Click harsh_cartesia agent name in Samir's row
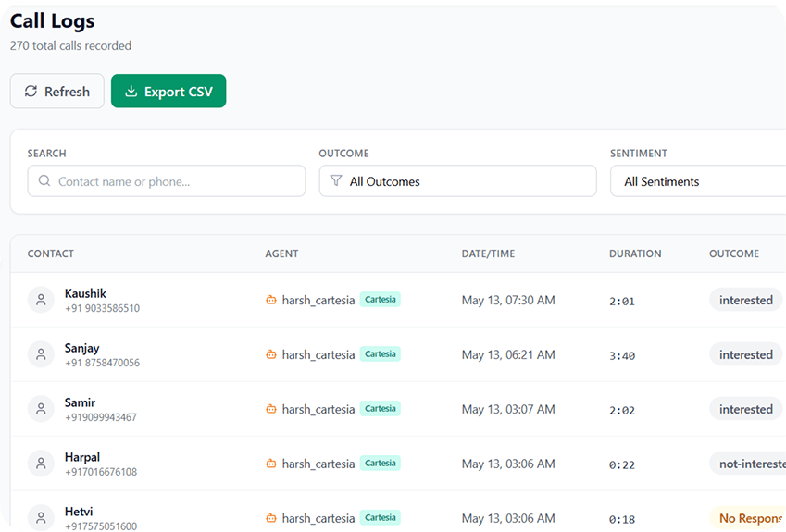786x532 pixels. coord(318,409)
